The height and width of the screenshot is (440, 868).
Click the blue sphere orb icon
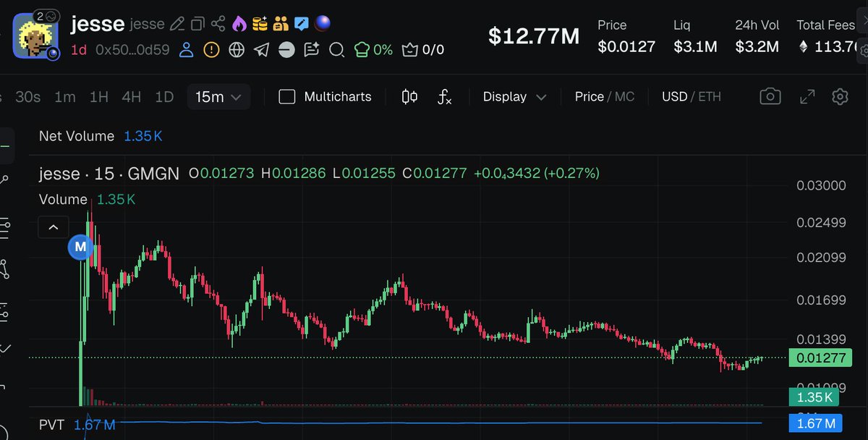coord(323,24)
